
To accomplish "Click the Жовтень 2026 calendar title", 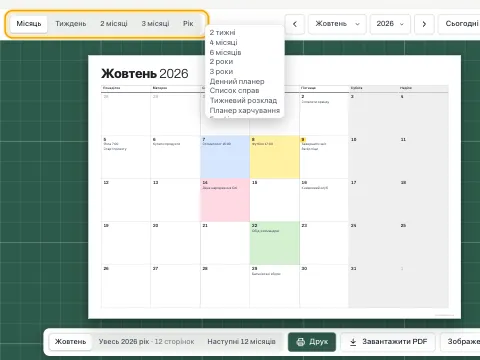I will click(x=145, y=74).
